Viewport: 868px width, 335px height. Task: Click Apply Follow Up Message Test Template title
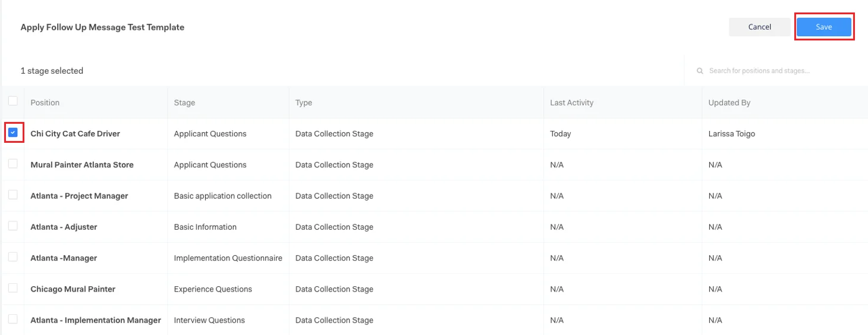tap(102, 27)
